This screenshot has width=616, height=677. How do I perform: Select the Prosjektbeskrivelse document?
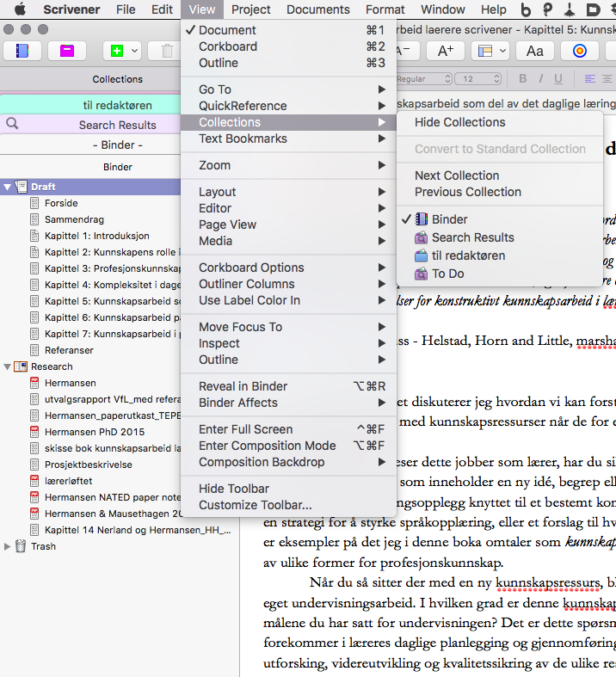click(88, 465)
